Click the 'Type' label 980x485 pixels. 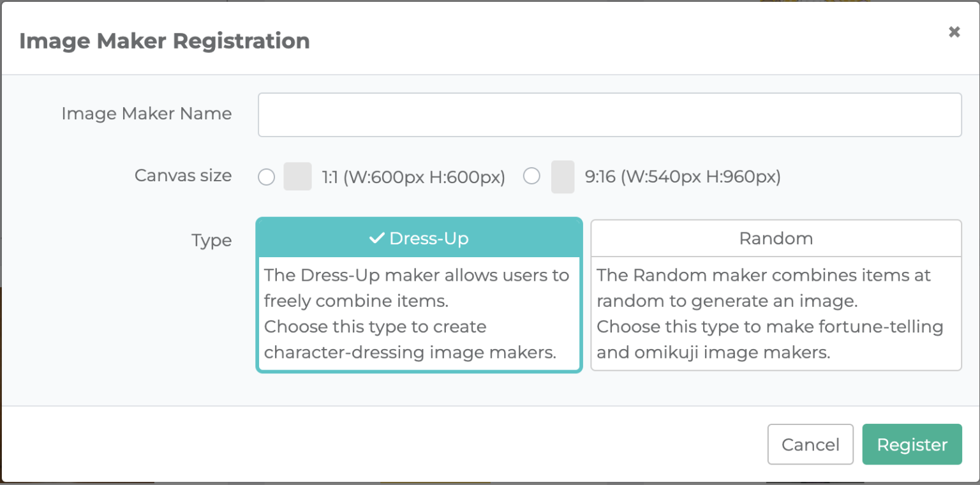211,241
